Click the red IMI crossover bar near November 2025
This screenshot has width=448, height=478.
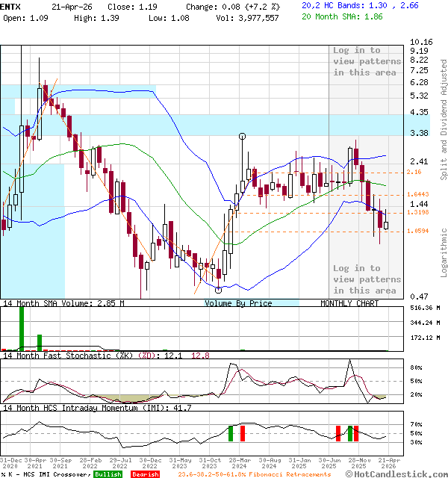[355, 433]
